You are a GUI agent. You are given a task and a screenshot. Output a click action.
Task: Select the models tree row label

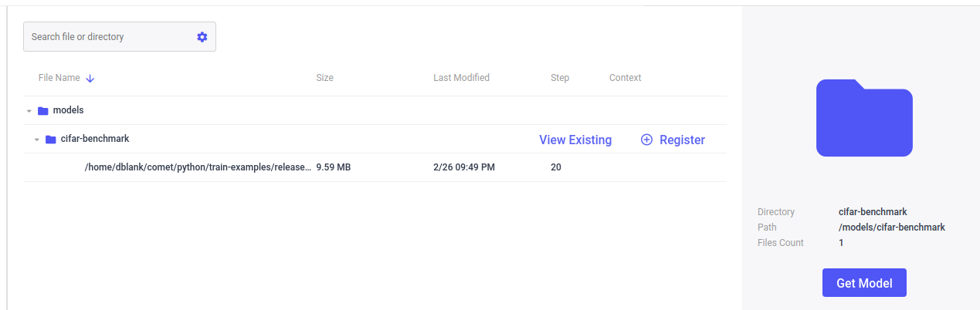(x=68, y=110)
